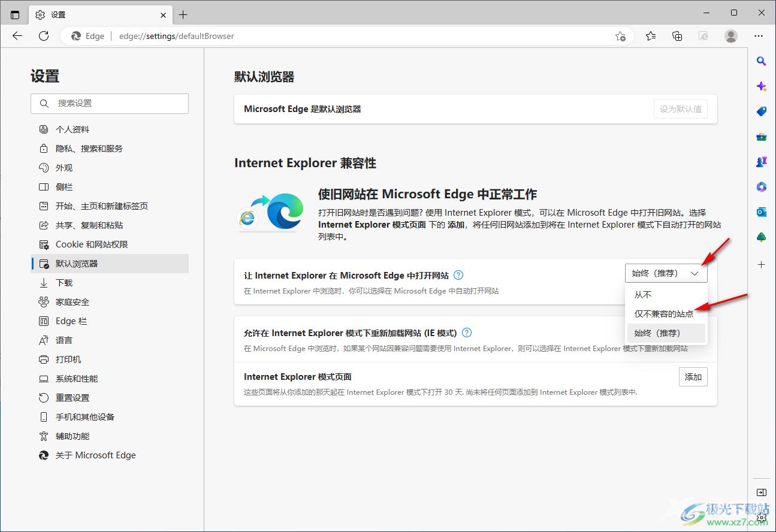Viewport: 776px width, 532px height.
Task: Open the Collections icon
Action: click(677, 36)
